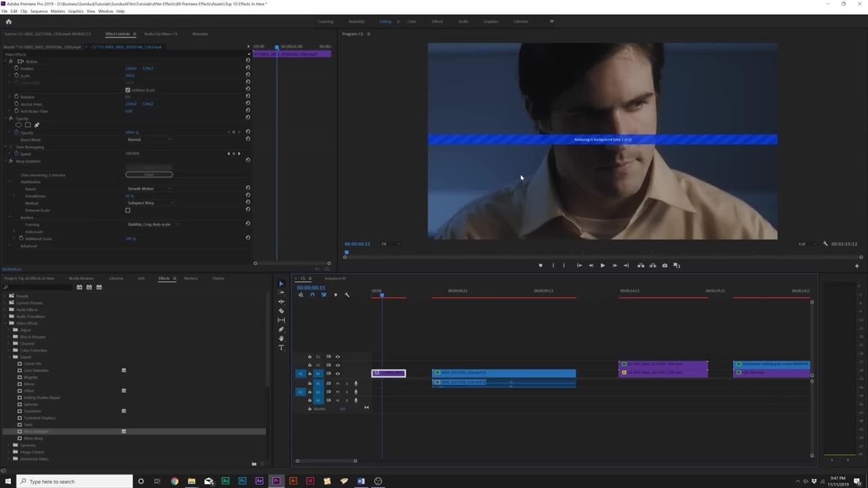Click the Program monitor playhead scrubber
The height and width of the screenshot is (488, 868).
[346, 253]
